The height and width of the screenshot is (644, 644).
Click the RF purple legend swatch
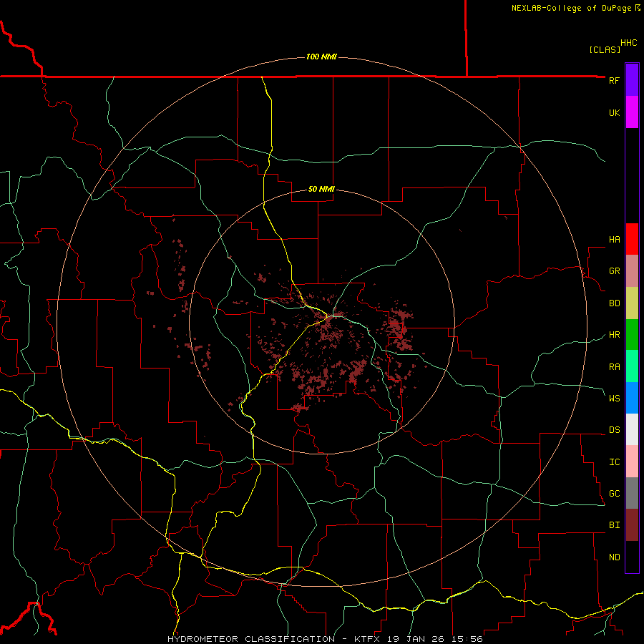[632, 80]
